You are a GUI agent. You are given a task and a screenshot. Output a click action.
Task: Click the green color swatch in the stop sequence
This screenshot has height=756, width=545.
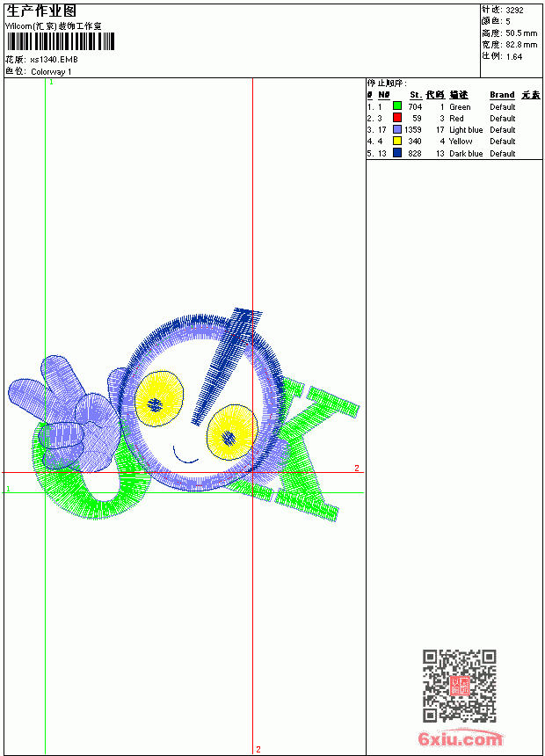(x=397, y=106)
